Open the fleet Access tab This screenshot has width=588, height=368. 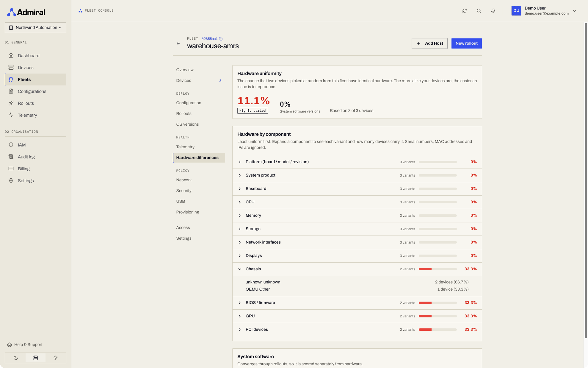point(199,227)
